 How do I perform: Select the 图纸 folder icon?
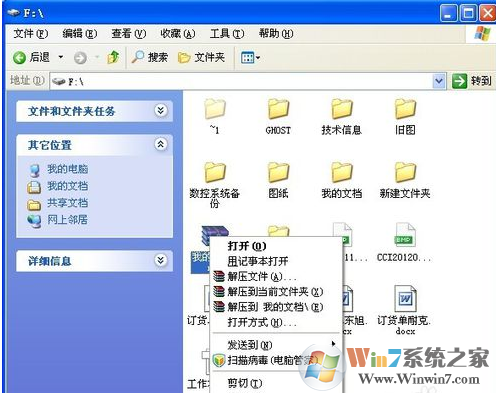coord(278,172)
